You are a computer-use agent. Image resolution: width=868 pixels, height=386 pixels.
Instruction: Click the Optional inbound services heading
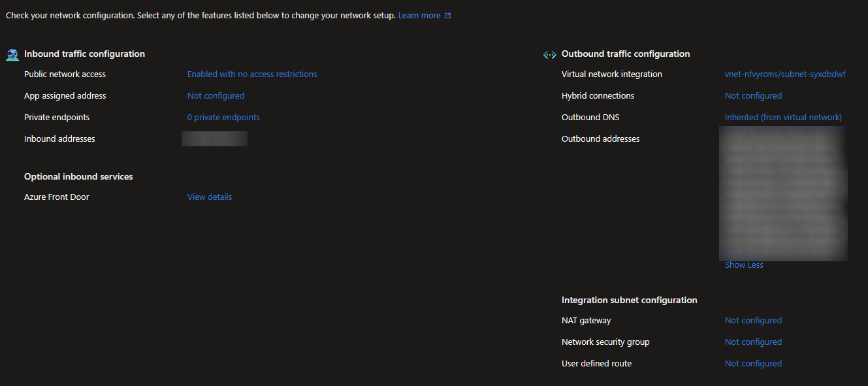[x=78, y=177]
